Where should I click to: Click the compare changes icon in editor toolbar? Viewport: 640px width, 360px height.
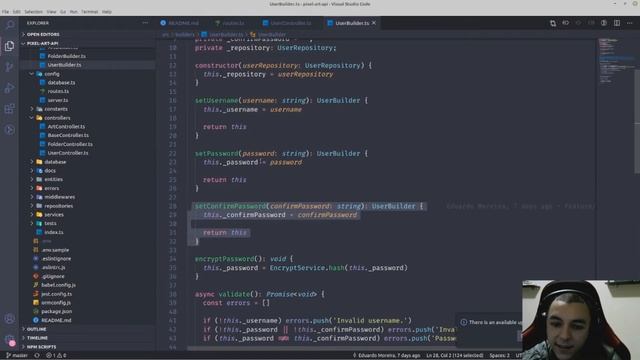pos(553,23)
